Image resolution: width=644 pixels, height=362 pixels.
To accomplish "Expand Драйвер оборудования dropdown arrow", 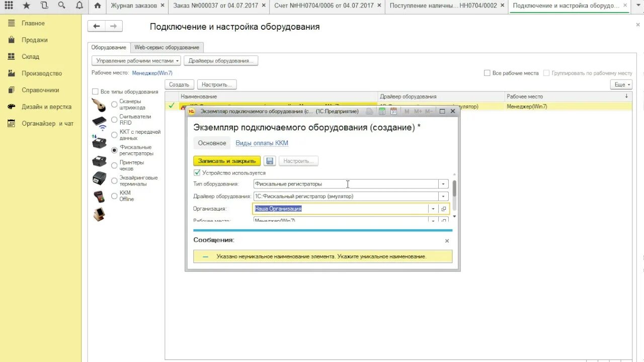I will click(443, 197).
